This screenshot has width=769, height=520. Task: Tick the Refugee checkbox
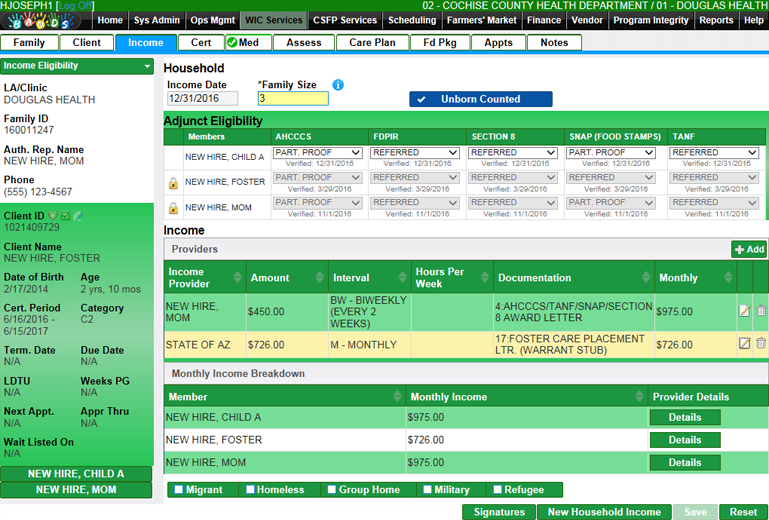tap(499, 490)
